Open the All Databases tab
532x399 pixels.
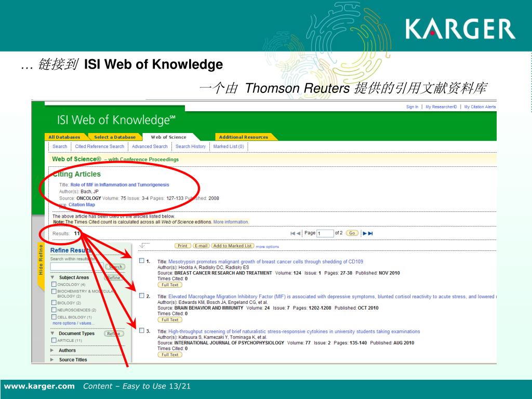point(64,137)
